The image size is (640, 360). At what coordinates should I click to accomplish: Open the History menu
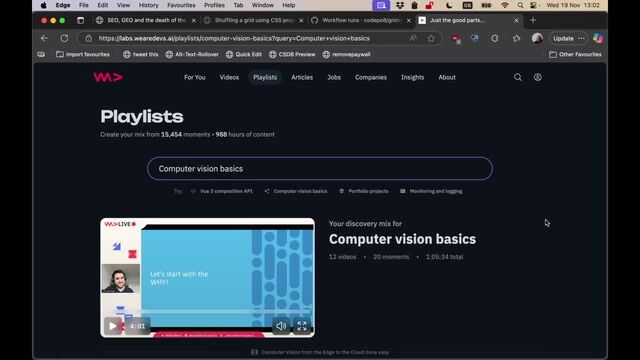pyautogui.click(x=149, y=5)
